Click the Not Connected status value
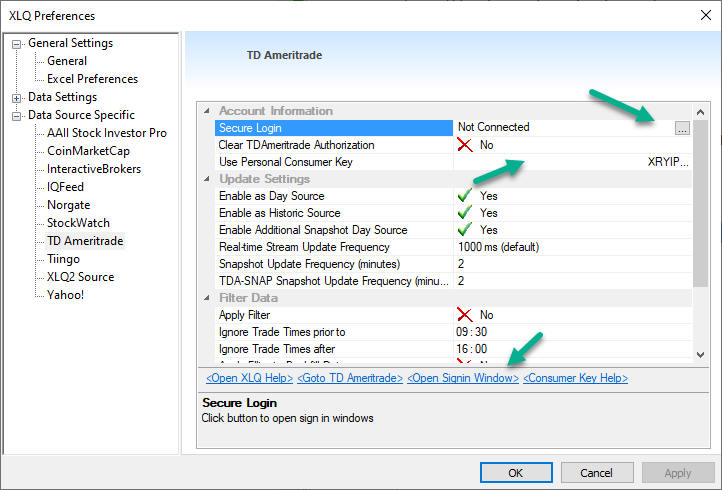 tap(494, 127)
